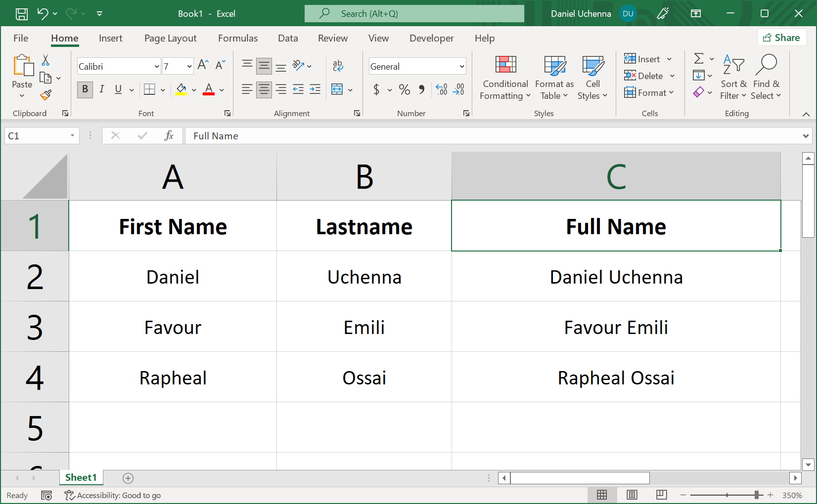
Task: Open Conditional Formatting options
Action: click(x=504, y=78)
